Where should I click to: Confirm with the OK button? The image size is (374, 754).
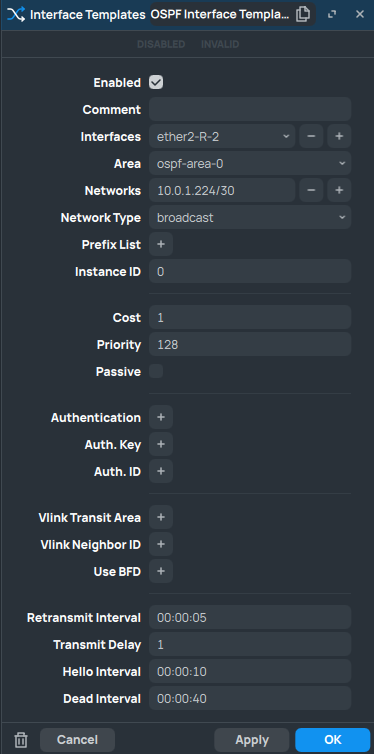[333, 740]
